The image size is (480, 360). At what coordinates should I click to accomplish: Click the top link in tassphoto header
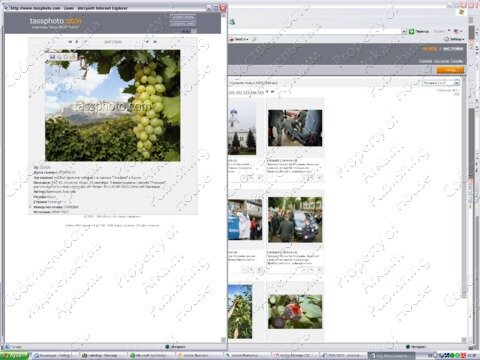pyautogui.click(x=183, y=17)
